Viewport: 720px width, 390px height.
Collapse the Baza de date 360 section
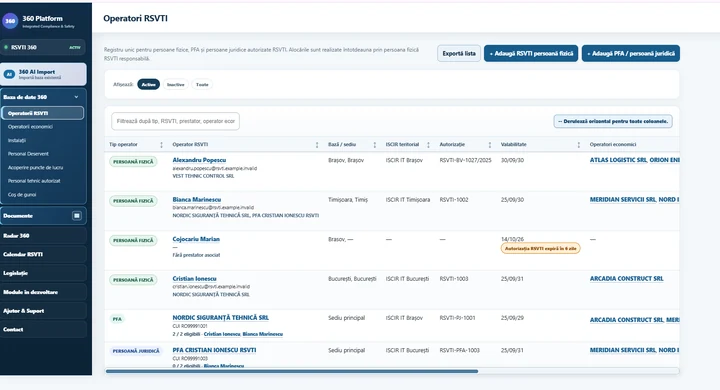click(x=76, y=97)
